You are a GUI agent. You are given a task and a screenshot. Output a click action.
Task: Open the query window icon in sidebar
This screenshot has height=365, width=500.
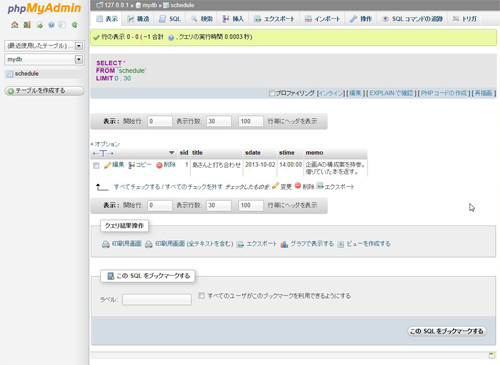(x=40, y=25)
